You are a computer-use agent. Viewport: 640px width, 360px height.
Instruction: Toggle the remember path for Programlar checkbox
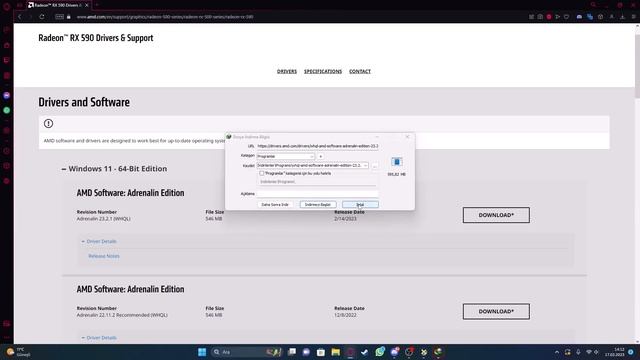(x=262, y=173)
